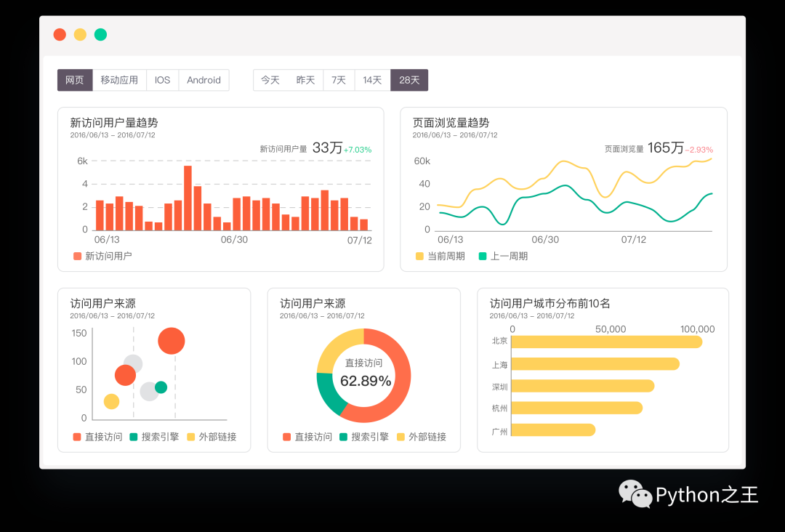Toggle 直接访问 legend under the bubble chart

coord(97,437)
